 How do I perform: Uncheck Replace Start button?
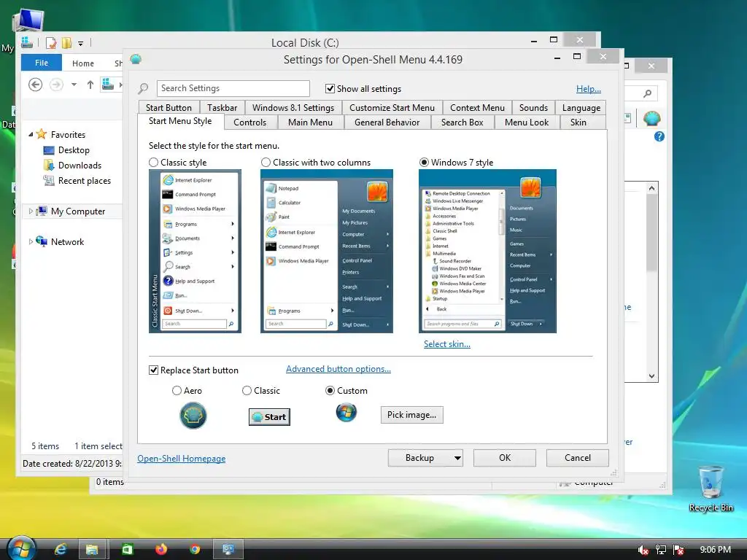(x=153, y=370)
